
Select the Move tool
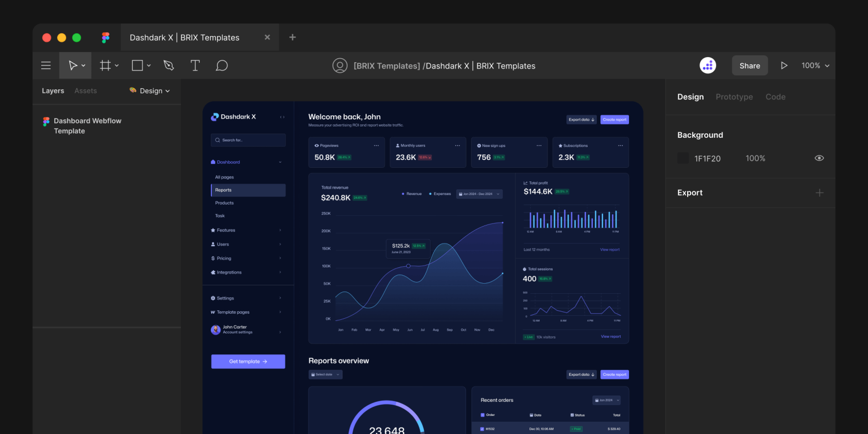(x=73, y=65)
